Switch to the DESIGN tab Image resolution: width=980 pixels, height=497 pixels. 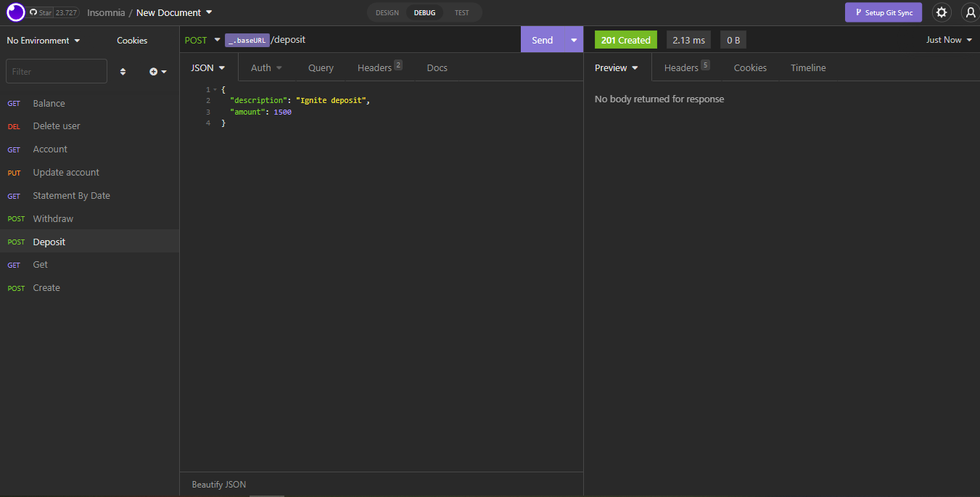[x=387, y=12]
